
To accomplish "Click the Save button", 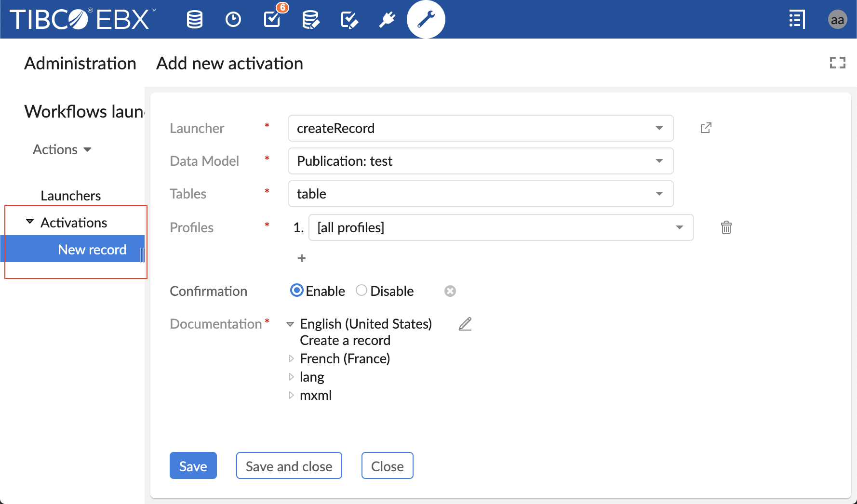I will (193, 466).
